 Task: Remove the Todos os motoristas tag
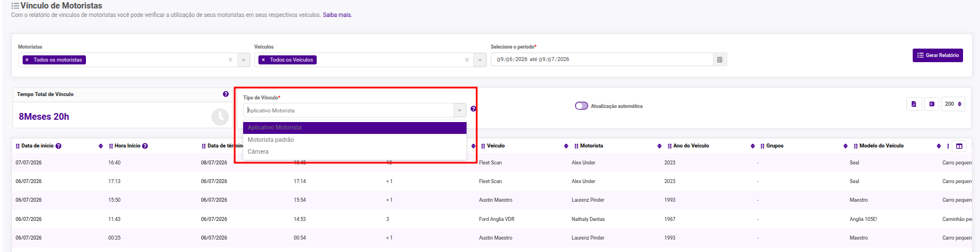click(27, 60)
